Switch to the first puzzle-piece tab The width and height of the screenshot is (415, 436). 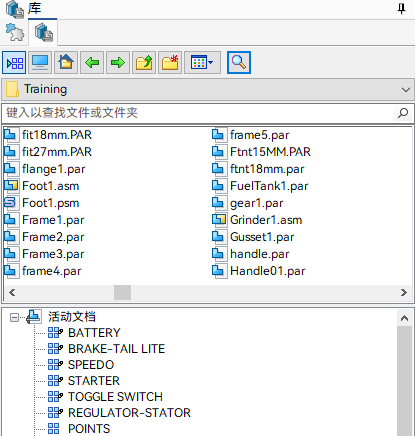click(15, 32)
